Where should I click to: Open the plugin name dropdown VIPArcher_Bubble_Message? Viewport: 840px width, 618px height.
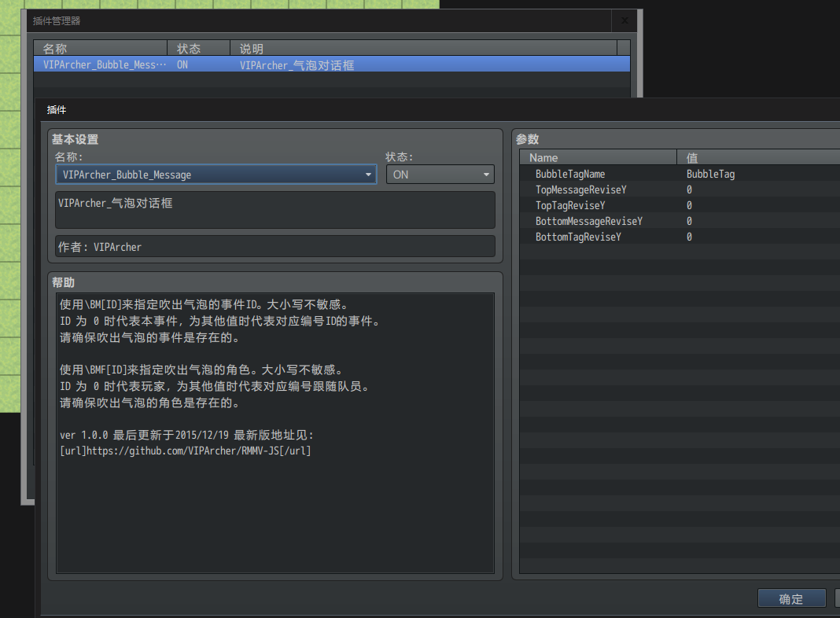[x=216, y=175]
